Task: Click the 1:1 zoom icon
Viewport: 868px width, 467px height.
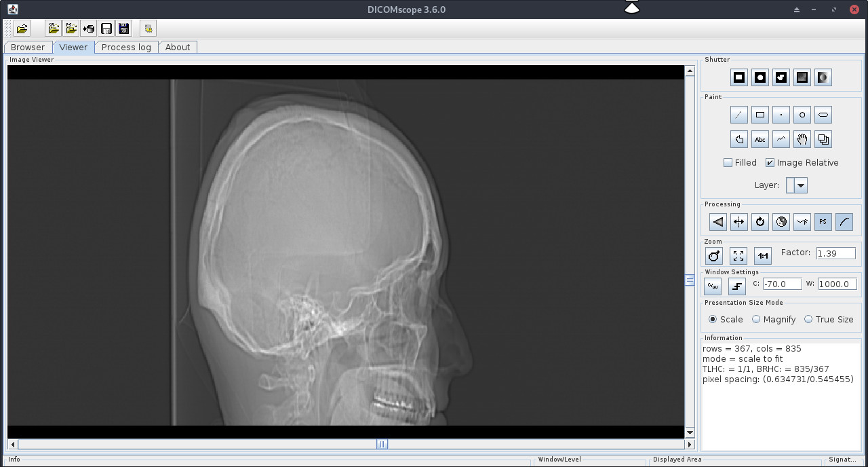Action: pyautogui.click(x=763, y=256)
